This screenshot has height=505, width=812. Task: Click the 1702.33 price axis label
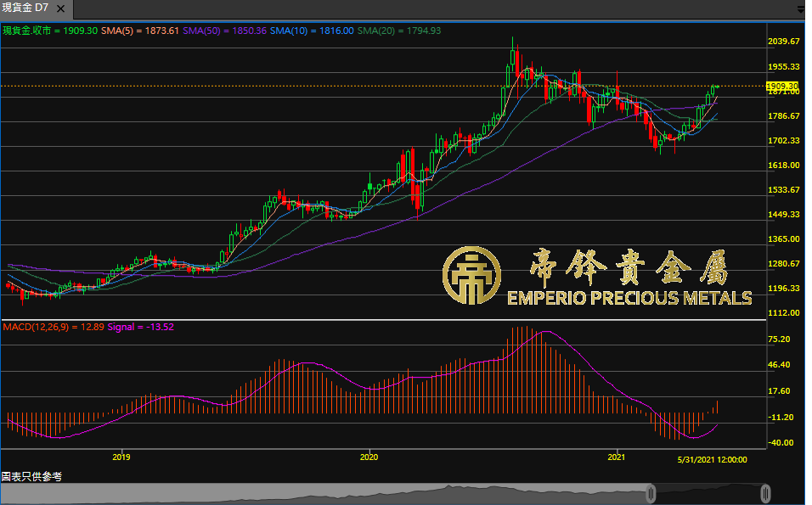(x=783, y=141)
